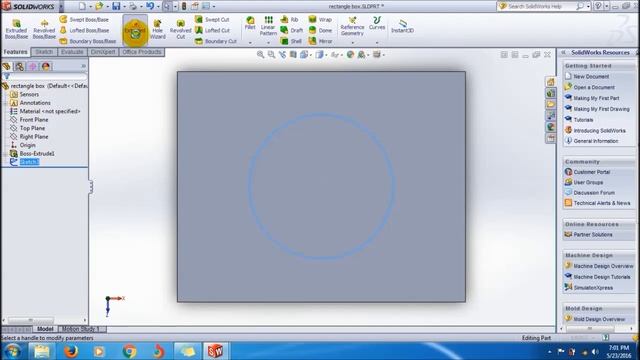Switch to the Features tab
Image resolution: width=640 pixels, height=360 pixels.
(x=16, y=52)
